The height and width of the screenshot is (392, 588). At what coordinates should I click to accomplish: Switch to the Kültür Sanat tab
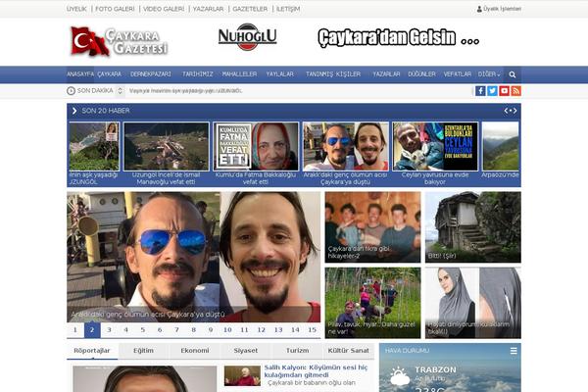[348, 351]
